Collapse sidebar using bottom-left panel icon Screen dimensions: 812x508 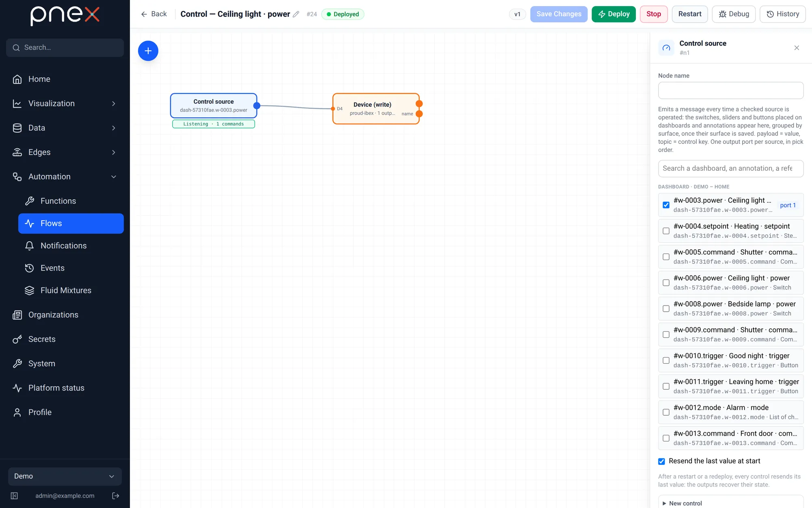click(14, 496)
